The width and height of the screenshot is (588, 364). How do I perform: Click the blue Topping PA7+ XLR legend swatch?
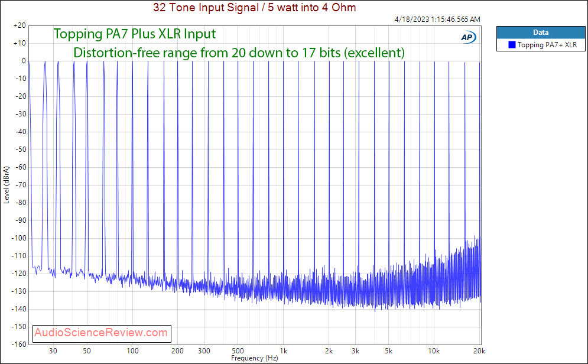512,44
